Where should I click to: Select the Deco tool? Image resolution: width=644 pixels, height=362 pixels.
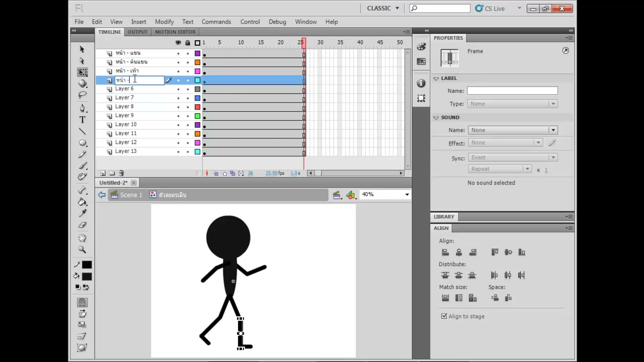(83, 177)
